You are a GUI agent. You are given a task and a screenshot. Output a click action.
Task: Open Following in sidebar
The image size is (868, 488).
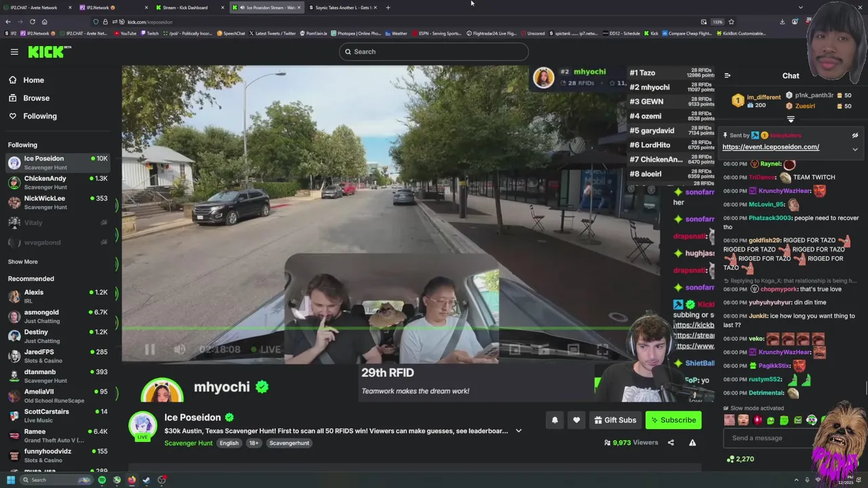click(x=33, y=116)
